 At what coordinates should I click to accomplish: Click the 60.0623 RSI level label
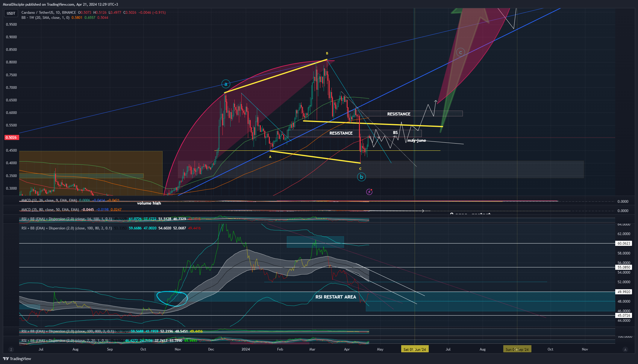pyautogui.click(x=624, y=243)
